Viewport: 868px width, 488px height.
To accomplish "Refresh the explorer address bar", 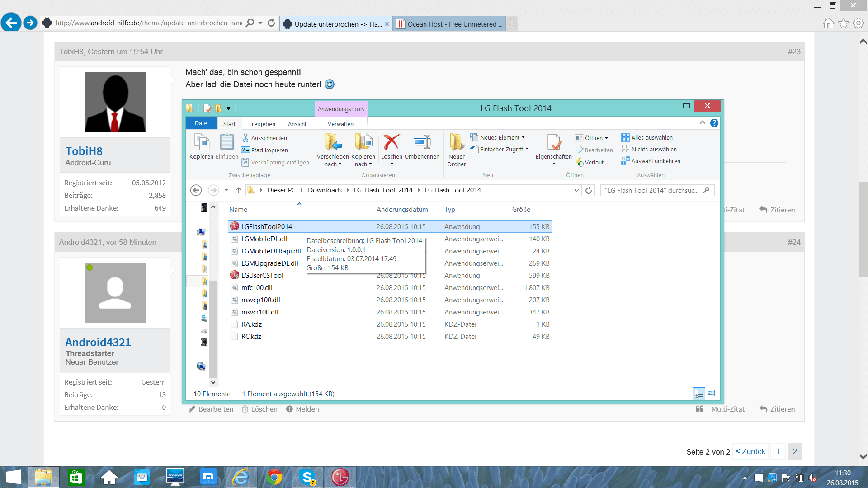I will point(589,190).
